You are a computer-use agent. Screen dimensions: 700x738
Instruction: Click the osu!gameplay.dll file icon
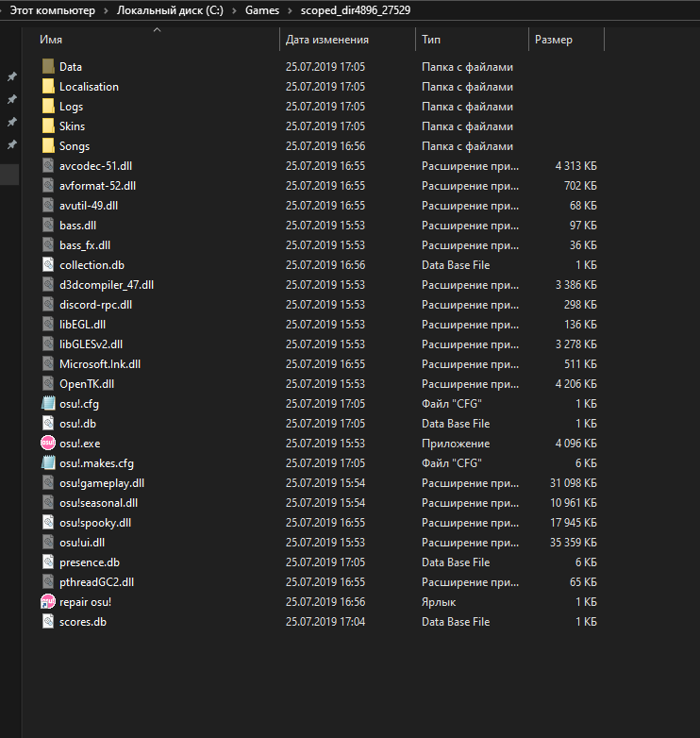[x=48, y=482]
